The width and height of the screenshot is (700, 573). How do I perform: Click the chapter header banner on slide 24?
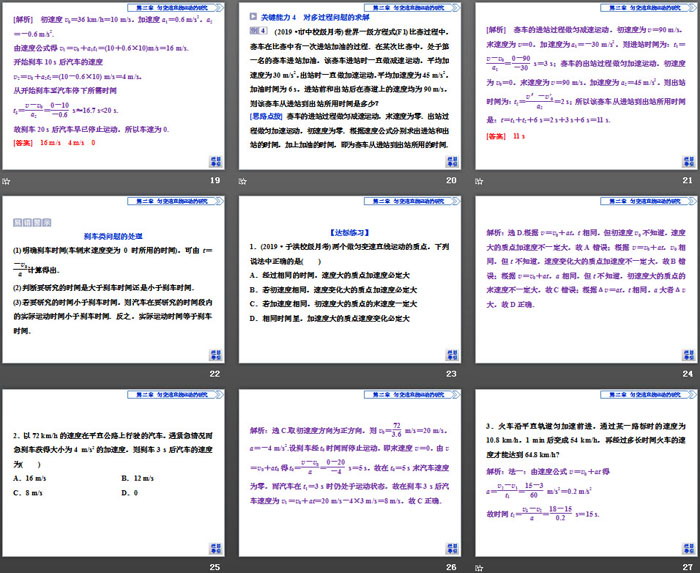pos(648,201)
